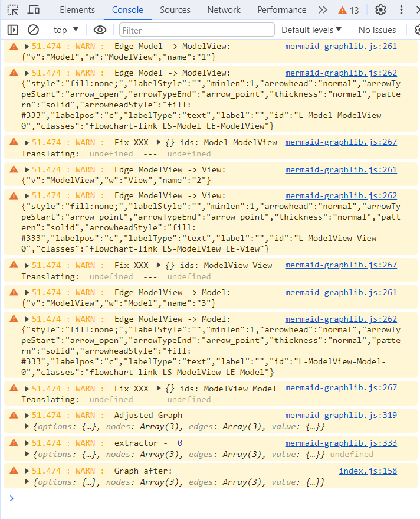Click the console prompt input line
Screen dimensions: 420x519
[x=212, y=498]
